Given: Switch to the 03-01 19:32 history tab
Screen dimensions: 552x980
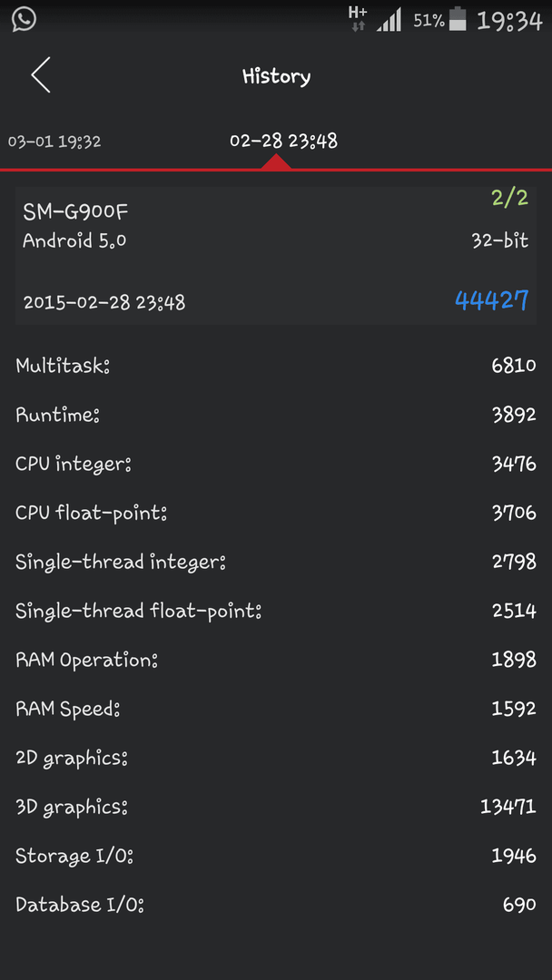Looking at the screenshot, I should point(54,142).
